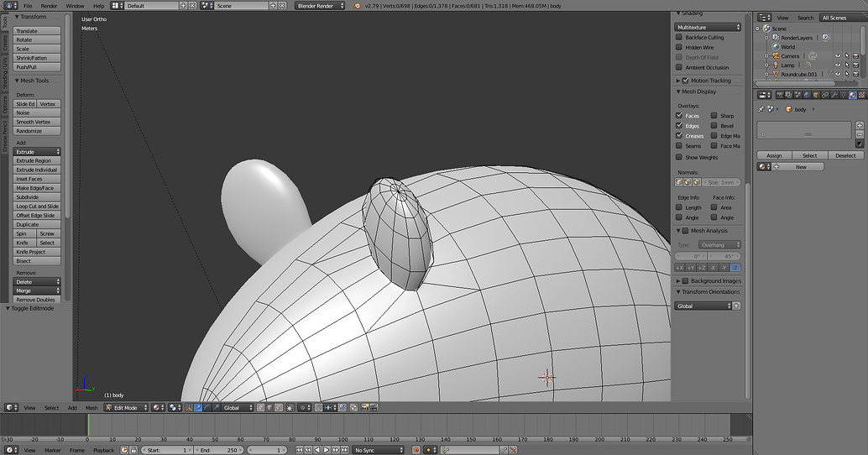Play the animation in reverse
This screenshot has height=455, width=868.
coord(317,450)
